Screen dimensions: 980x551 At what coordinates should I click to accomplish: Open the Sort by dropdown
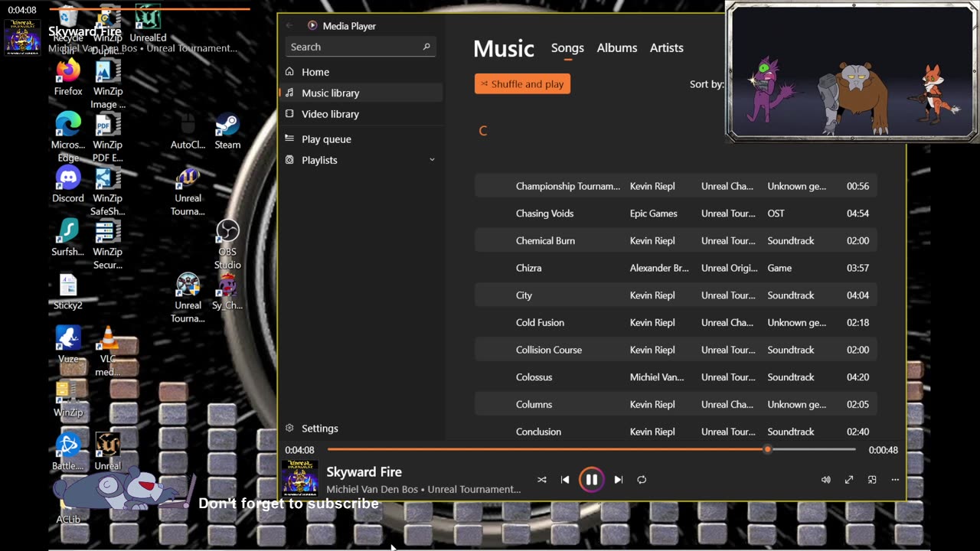pos(707,84)
